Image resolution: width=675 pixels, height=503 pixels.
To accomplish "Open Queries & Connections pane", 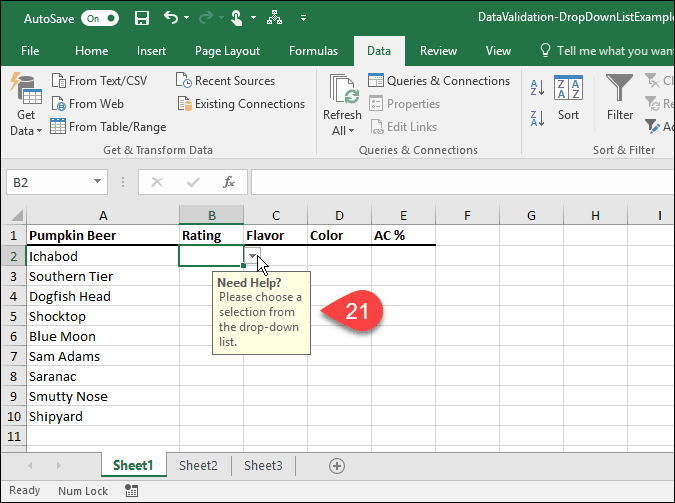I will coord(439,81).
